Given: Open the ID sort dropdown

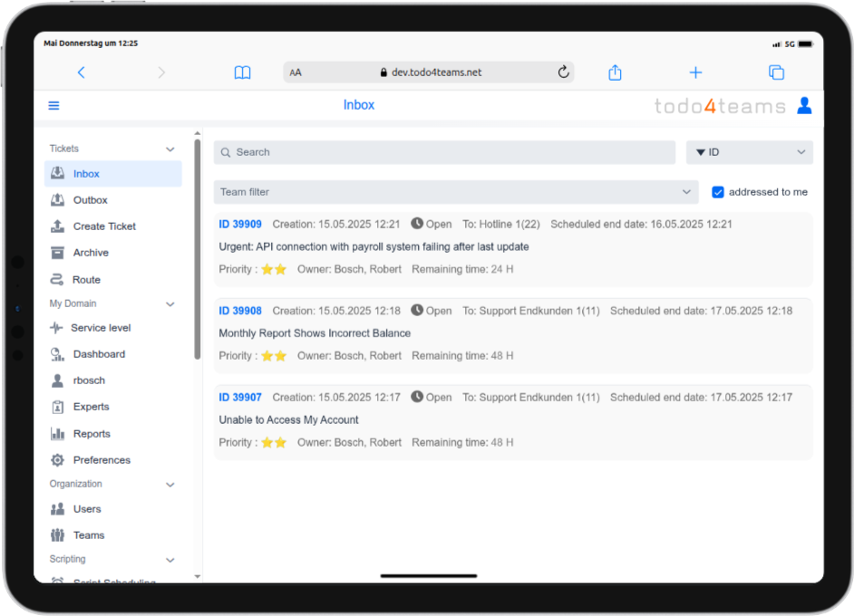Looking at the screenshot, I should click(x=750, y=152).
